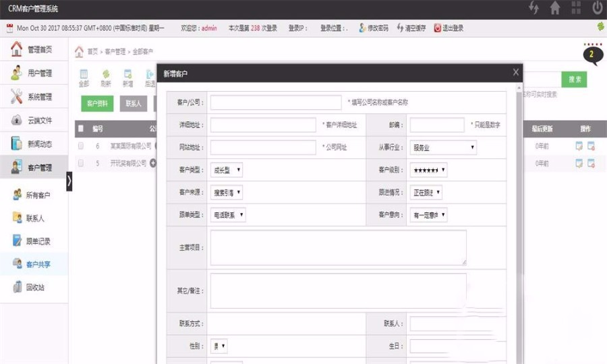Click 某某国际有限公司 in the table

(131, 146)
